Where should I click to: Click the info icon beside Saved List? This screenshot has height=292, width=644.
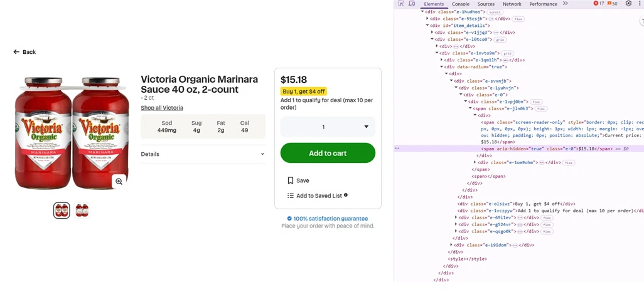click(x=346, y=195)
